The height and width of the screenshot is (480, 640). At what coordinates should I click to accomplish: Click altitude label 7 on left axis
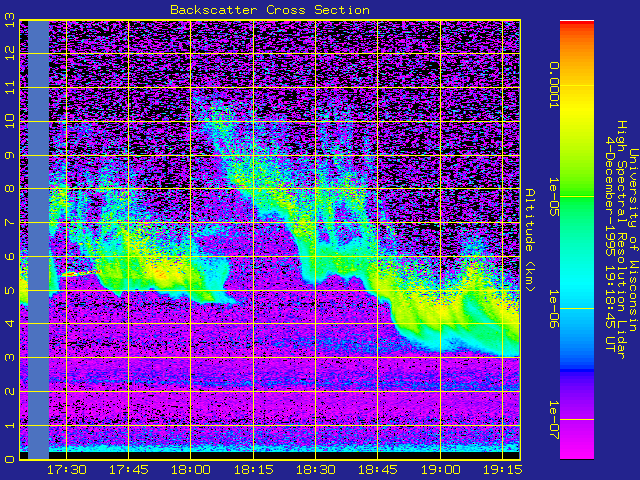coord(10,222)
